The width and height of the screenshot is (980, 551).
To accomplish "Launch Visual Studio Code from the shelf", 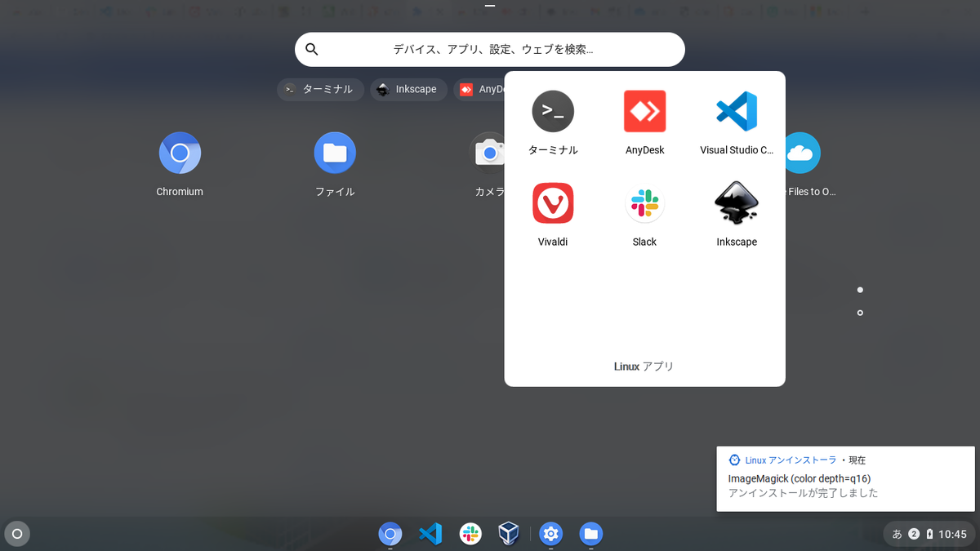I will (x=430, y=534).
